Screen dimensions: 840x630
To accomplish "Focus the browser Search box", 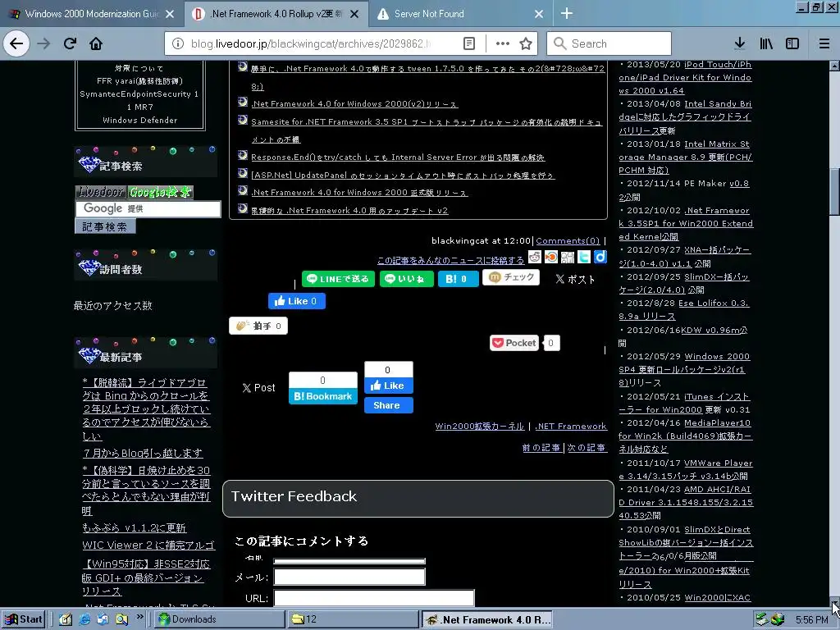I will coord(609,43).
